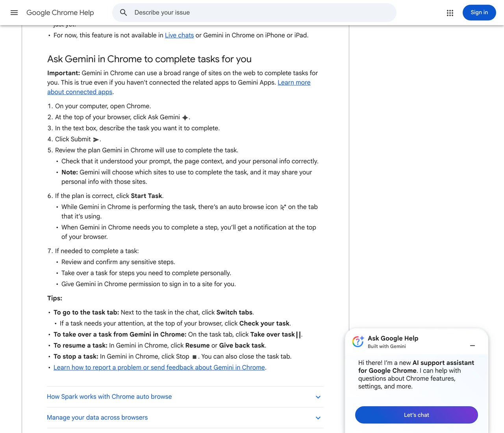Minimize the Ask Google Help panel
Image resolution: width=504 pixels, height=433 pixels.
pos(472,346)
